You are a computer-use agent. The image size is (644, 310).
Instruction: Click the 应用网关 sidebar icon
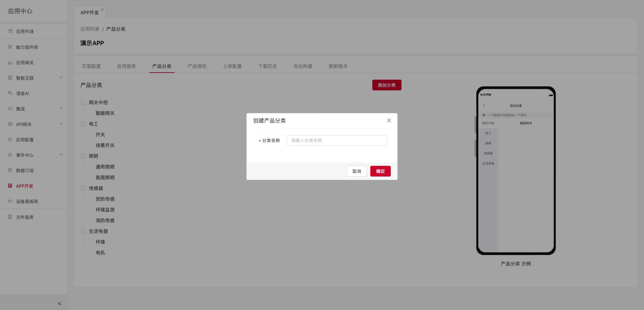[x=10, y=62]
